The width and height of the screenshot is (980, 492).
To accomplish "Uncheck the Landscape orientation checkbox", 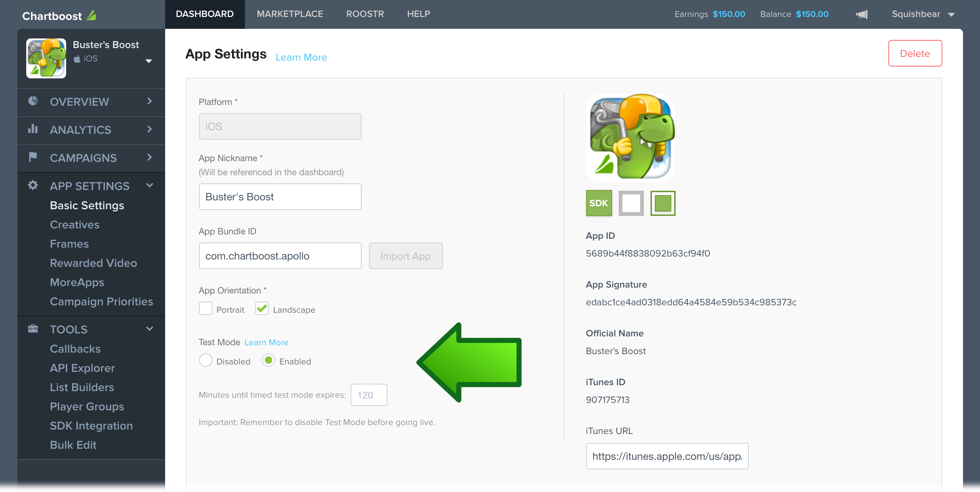I will click(262, 308).
